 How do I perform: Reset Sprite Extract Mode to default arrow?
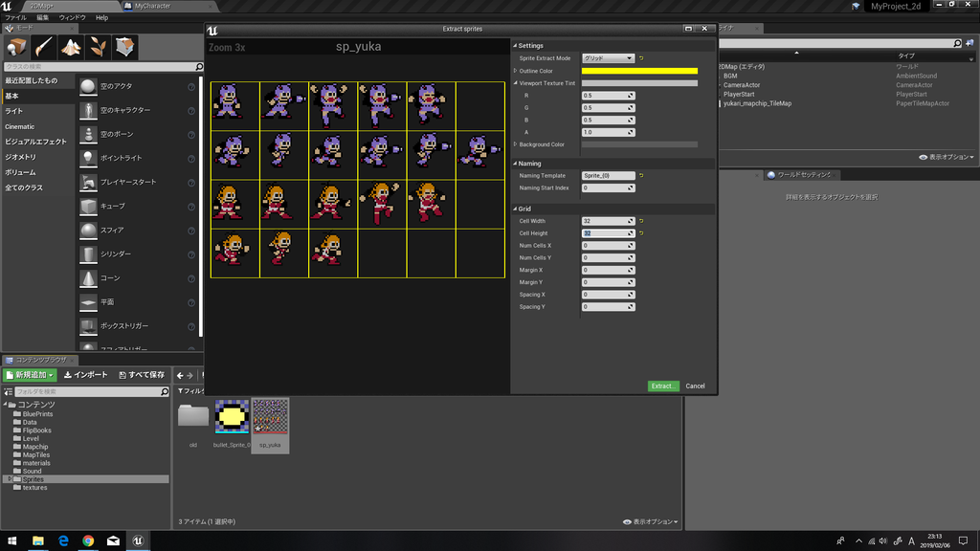pos(641,58)
